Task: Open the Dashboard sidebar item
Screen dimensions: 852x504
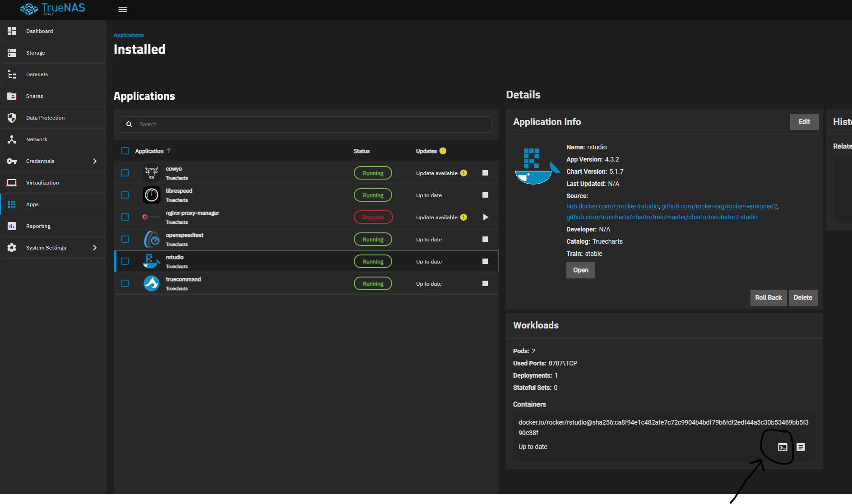Action: pyautogui.click(x=53, y=31)
